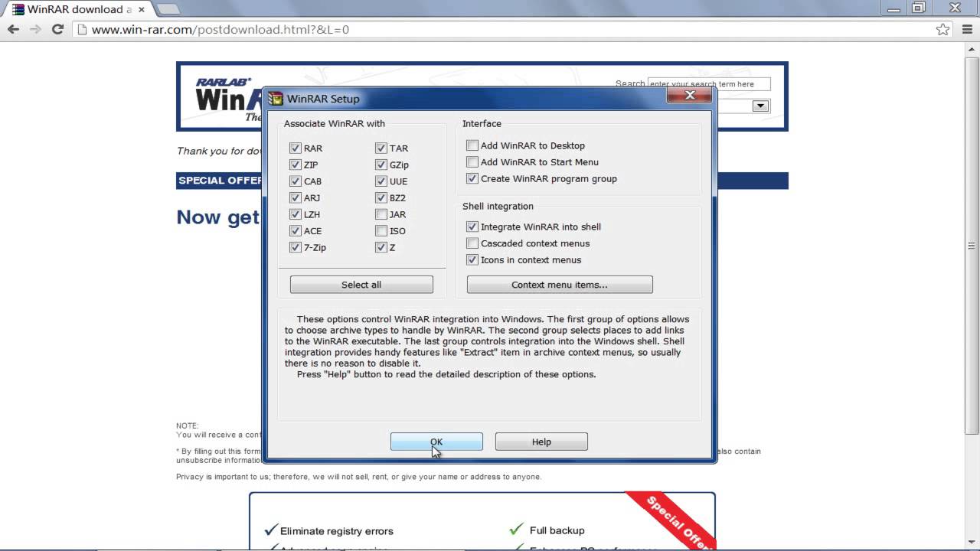Screen dimensions: 980x551
Task: Close the WinRAR download tab
Action: click(142, 9)
